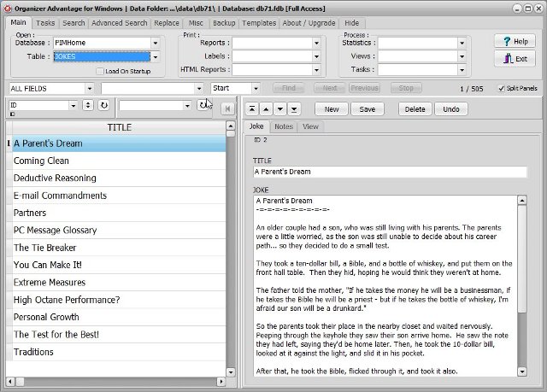Expand the Reports dropdown
Screen dimensions: 547x392
316,44
